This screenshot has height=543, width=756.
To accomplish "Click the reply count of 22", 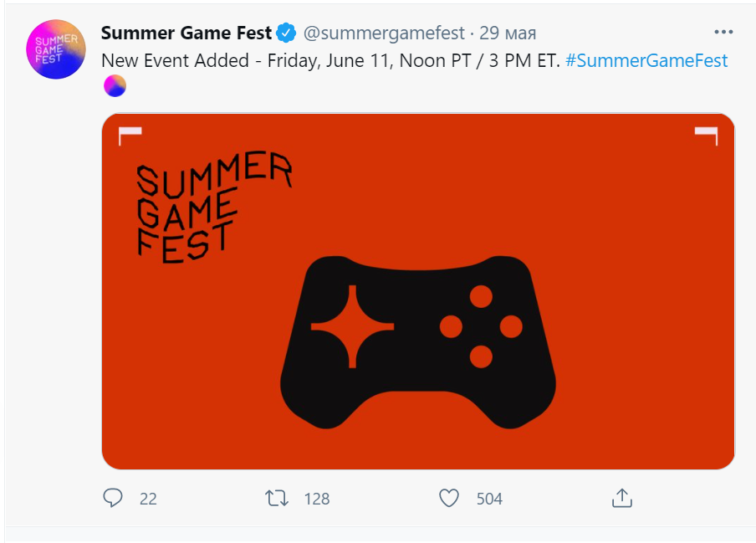I will click(x=148, y=499).
